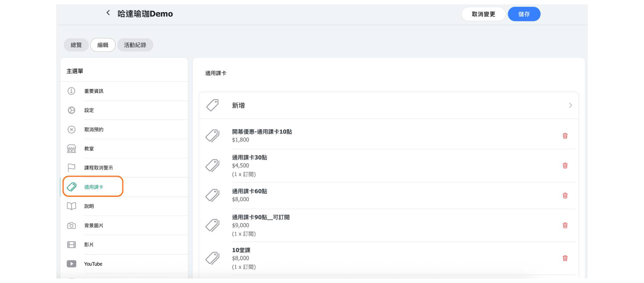Click the back arrow beside 哈達瑜珈Demo
644x283 pixels.
[x=108, y=13]
